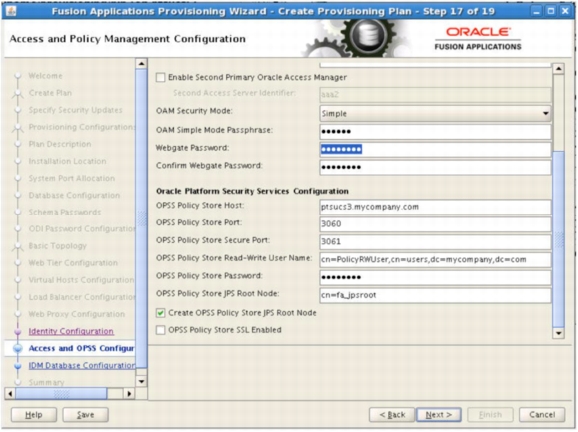Click sidebar scroll up arrow
The height and width of the screenshot is (432, 578).
[141, 64]
